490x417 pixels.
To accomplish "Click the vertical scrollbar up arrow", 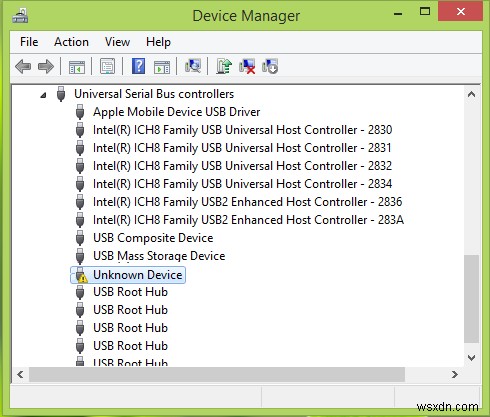I will point(471,94).
